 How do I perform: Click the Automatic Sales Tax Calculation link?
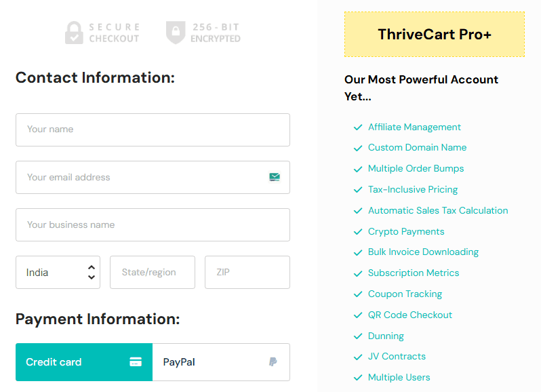pyautogui.click(x=438, y=210)
